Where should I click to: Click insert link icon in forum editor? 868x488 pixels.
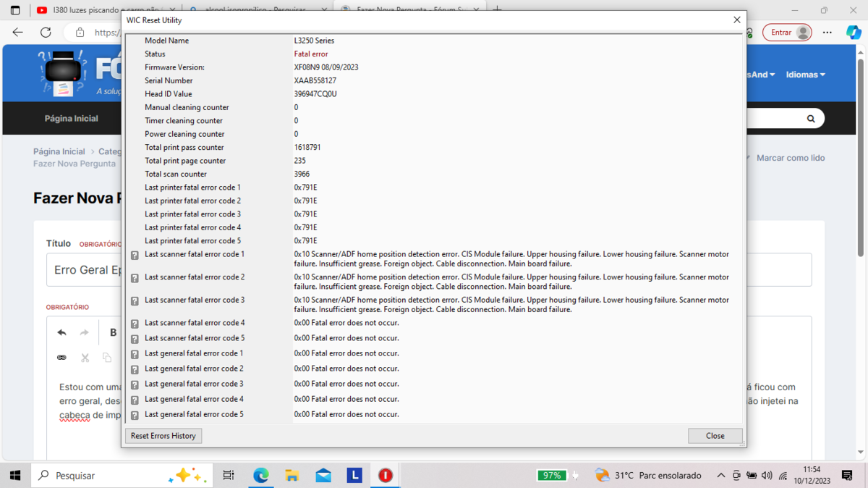[x=61, y=358]
